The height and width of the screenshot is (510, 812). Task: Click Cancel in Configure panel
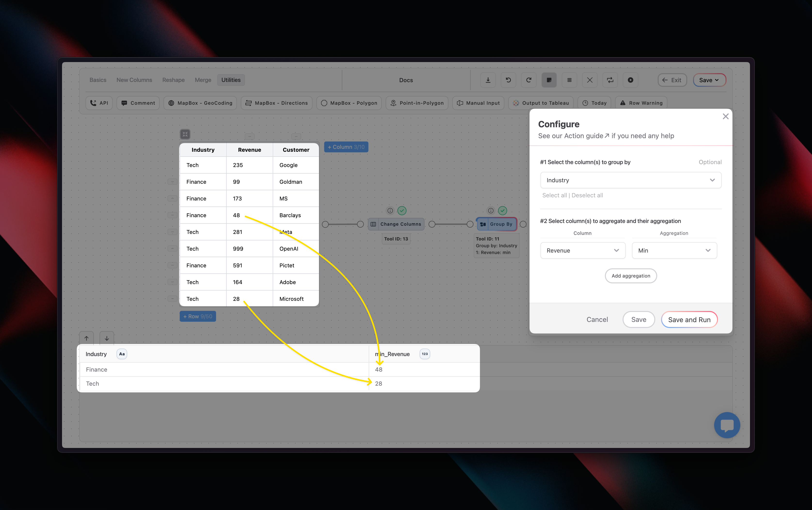[597, 319]
